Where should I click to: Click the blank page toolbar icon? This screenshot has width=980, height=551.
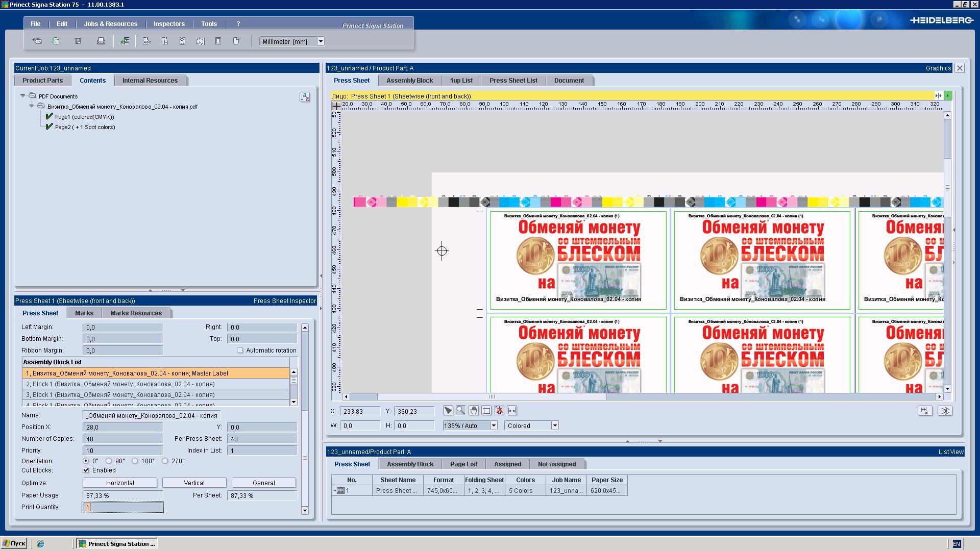coord(236,41)
